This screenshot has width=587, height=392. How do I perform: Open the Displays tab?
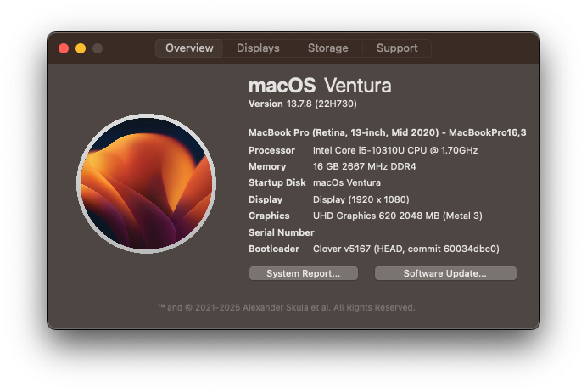(258, 48)
